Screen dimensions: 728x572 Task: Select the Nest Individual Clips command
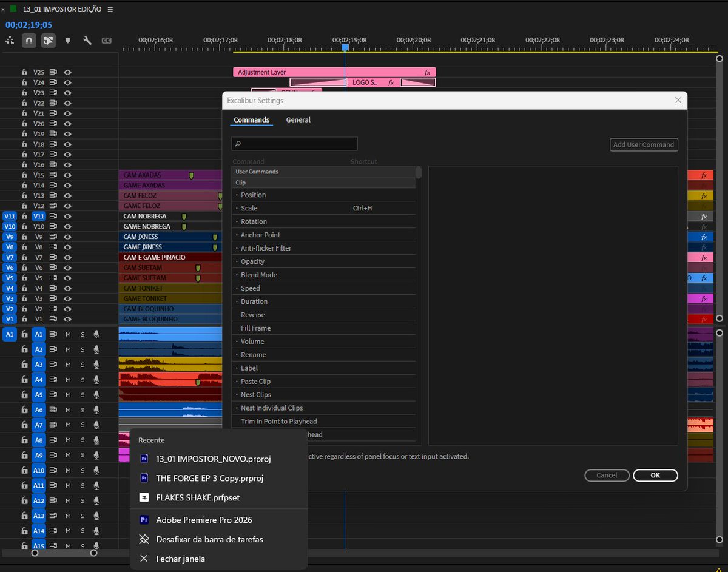323,408
